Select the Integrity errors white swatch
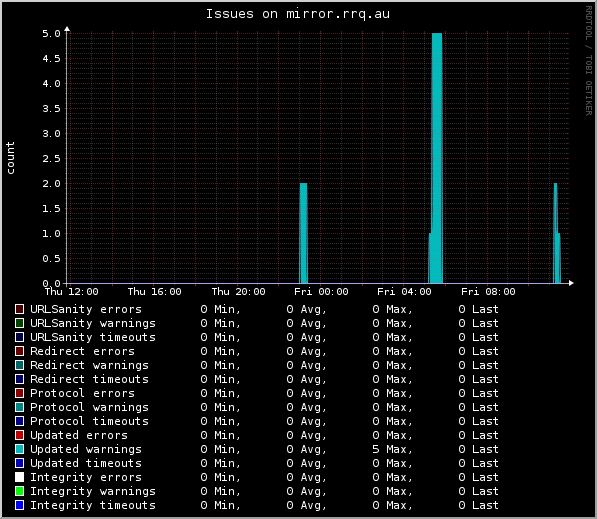Image resolution: width=597 pixels, height=519 pixels. 19,477
